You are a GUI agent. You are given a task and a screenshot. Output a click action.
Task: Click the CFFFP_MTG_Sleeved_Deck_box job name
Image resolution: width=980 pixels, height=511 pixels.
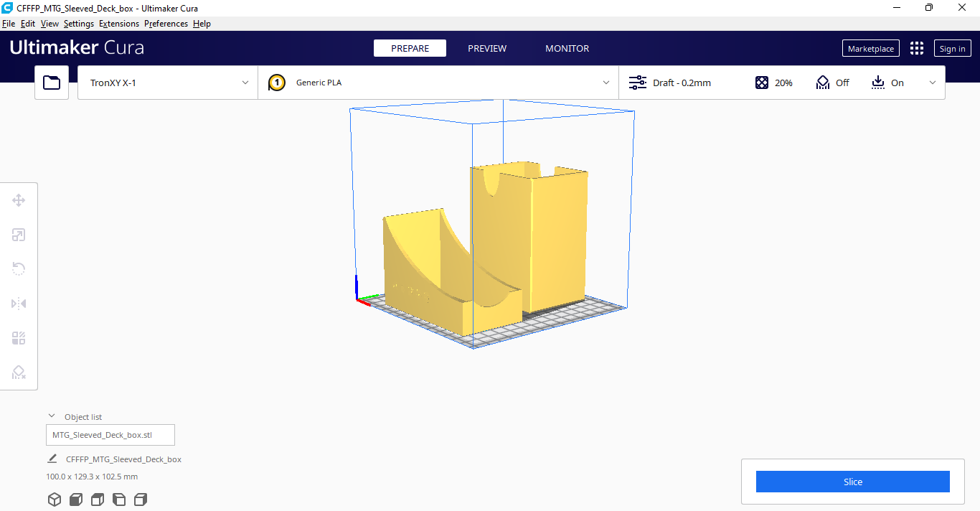coord(123,459)
